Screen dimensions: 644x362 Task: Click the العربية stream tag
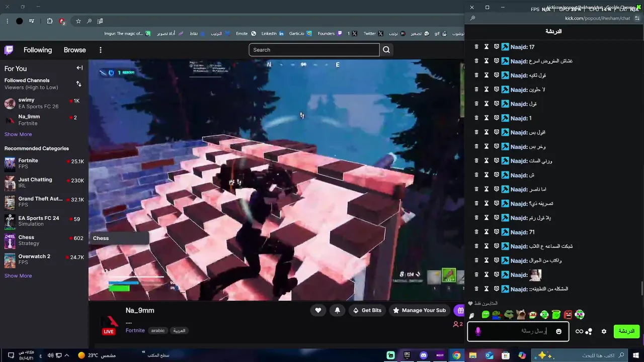coord(179,330)
